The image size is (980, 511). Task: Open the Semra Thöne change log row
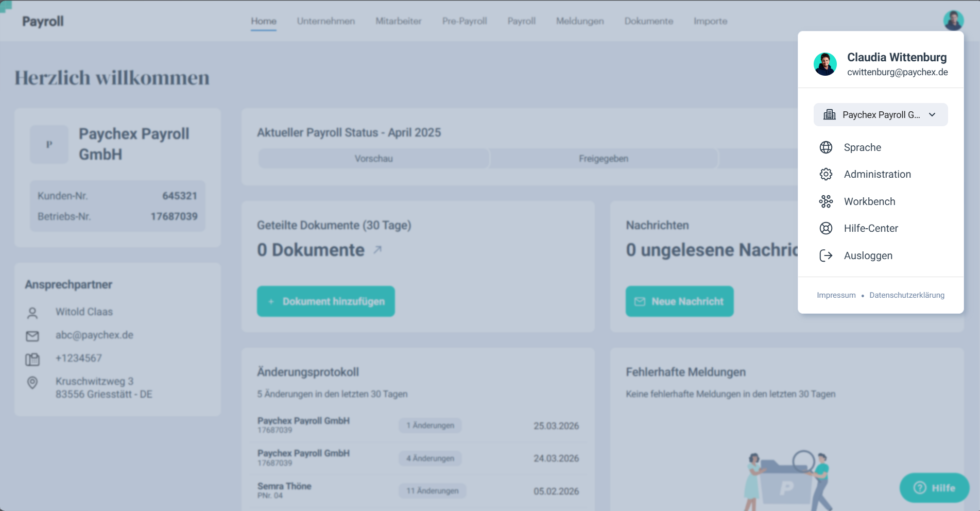(x=418, y=490)
